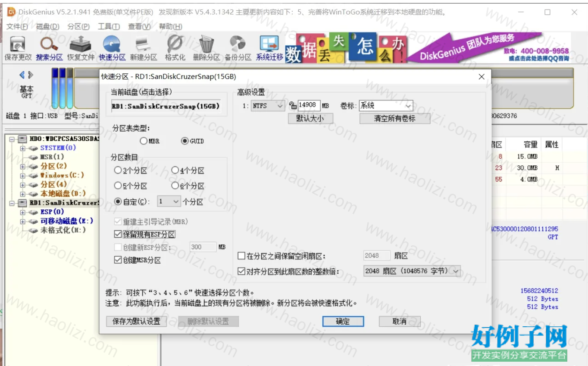Click the Save Changes (保存更改) toolbar icon
The width and height of the screenshot is (588, 366).
(x=18, y=48)
